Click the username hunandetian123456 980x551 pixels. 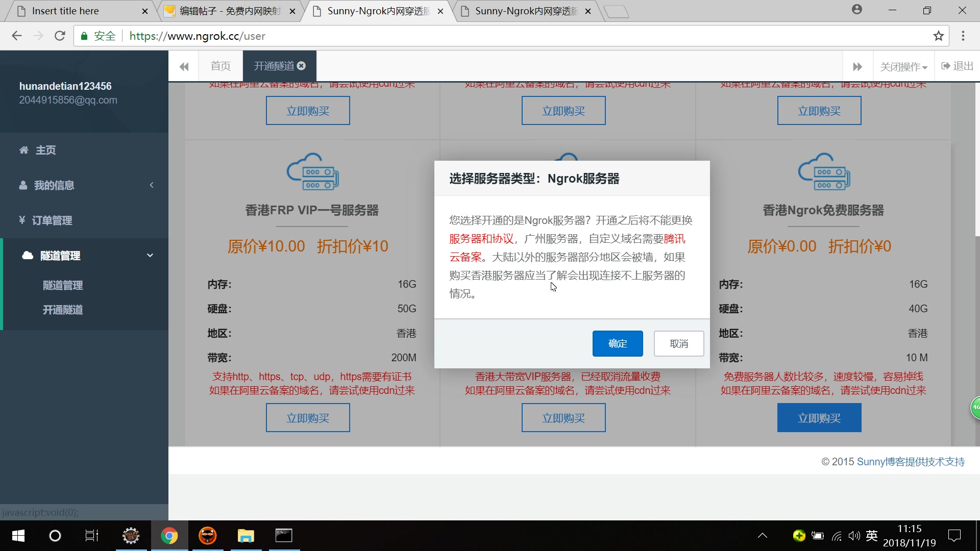[x=65, y=86]
